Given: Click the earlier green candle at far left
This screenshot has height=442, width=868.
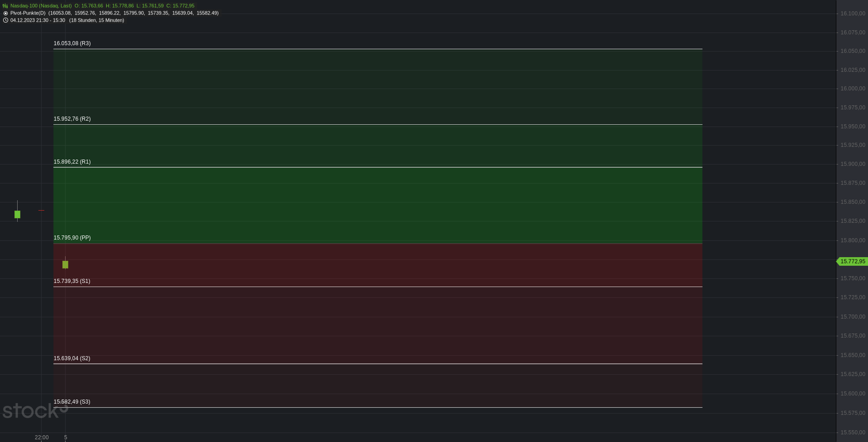Looking at the screenshot, I should click(x=17, y=214).
